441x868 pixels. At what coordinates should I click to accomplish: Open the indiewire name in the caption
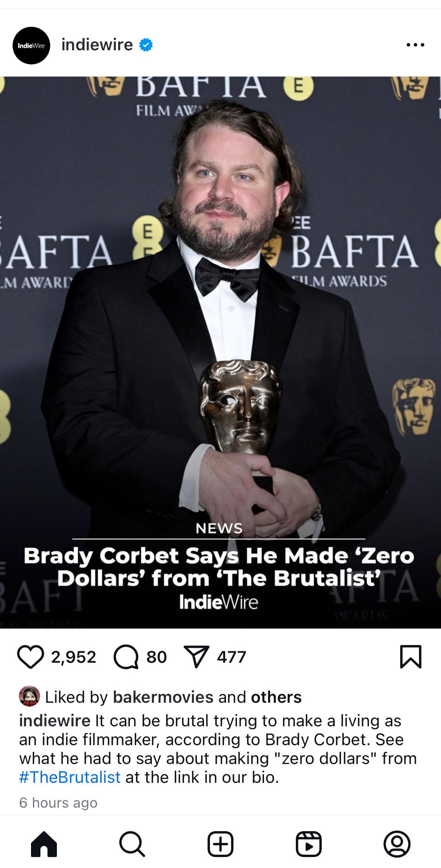55,721
